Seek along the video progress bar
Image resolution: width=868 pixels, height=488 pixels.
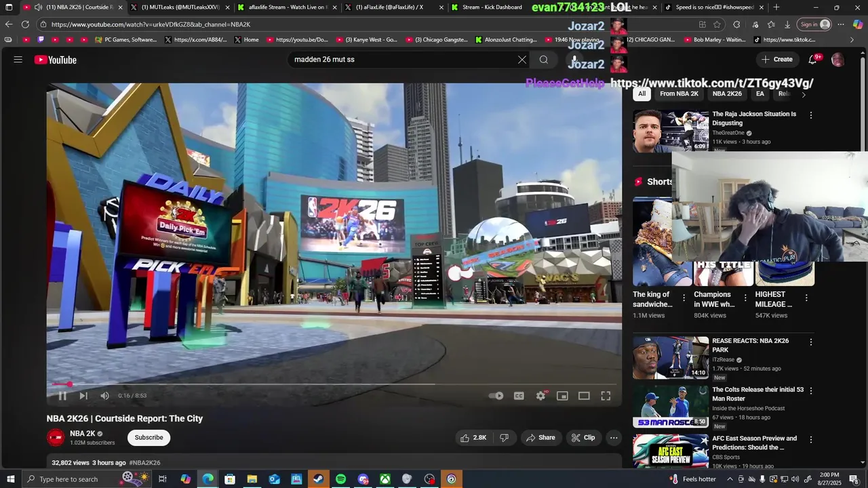click(x=334, y=384)
